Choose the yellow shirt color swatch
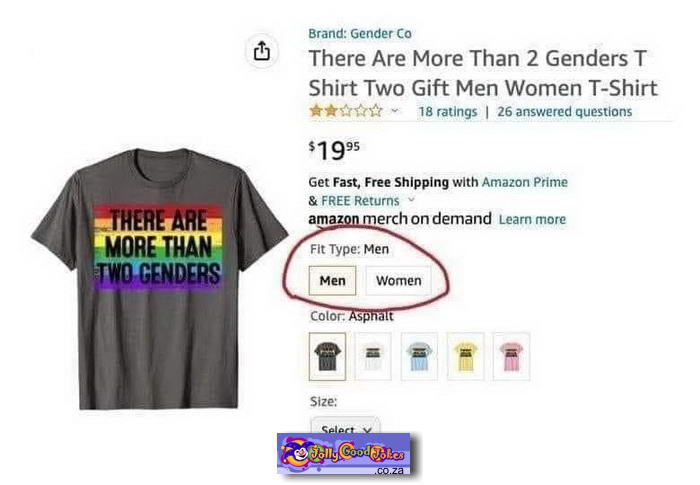This screenshot has height=485, width=700. pos(465,356)
